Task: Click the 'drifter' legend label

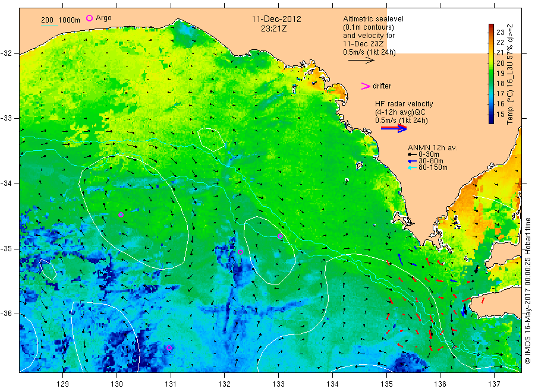Action: (382, 86)
